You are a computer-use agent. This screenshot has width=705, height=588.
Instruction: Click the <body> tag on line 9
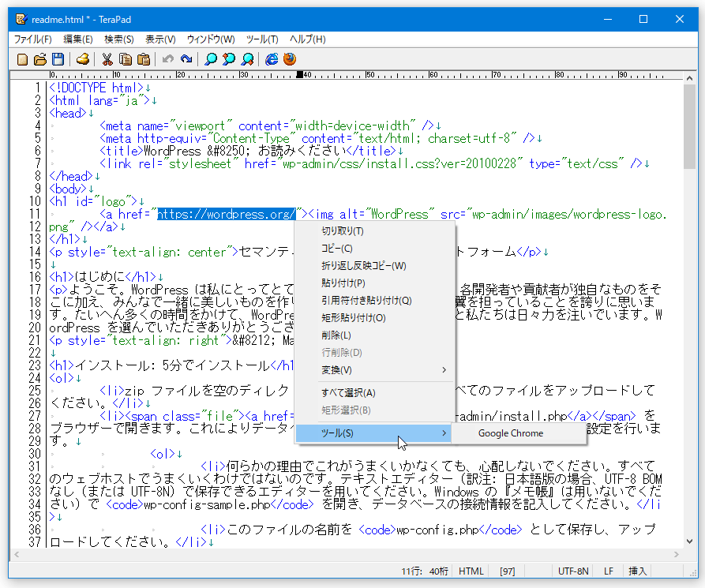click(68, 189)
